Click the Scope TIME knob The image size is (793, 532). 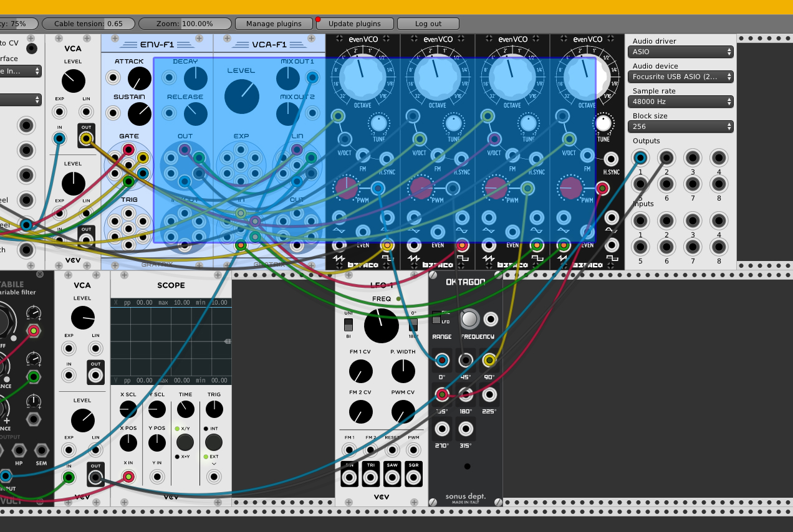(x=185, y=409)
